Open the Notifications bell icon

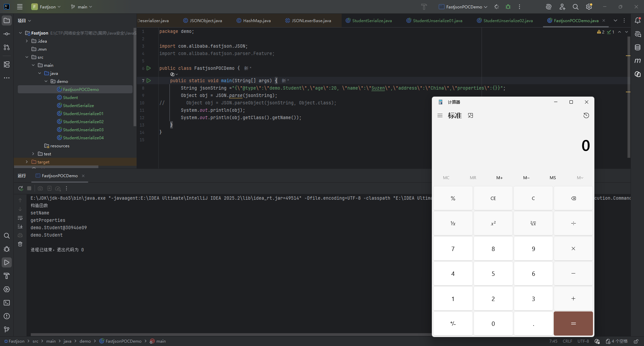[x=638, y=20]
